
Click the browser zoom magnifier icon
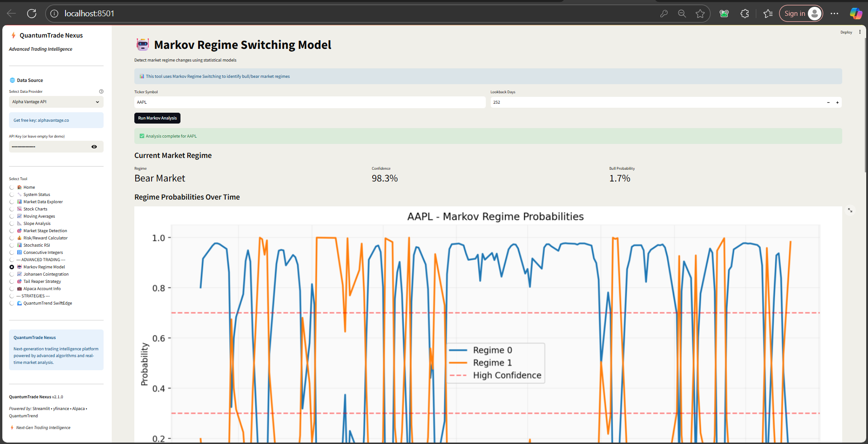[682, 14]
